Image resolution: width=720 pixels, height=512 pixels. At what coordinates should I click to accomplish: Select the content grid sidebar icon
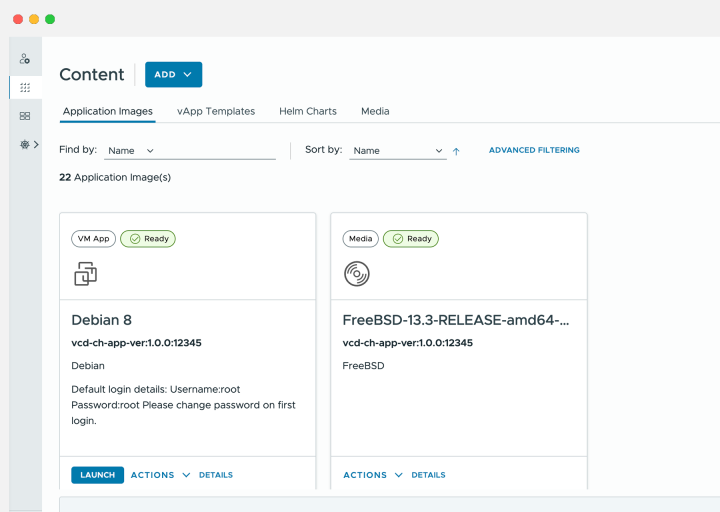pyautogui.click(x=25, y=88)
